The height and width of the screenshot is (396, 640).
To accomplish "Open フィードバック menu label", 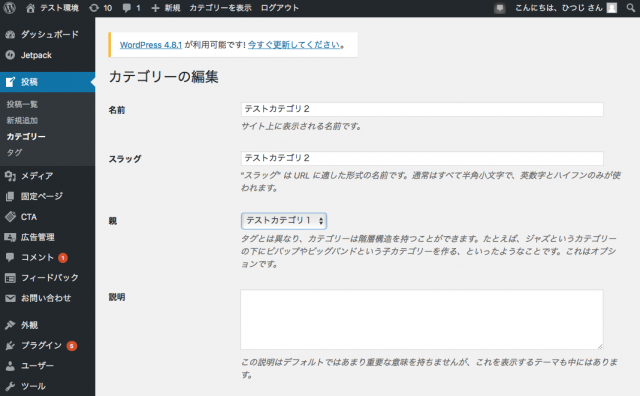I will click(50, 278).
